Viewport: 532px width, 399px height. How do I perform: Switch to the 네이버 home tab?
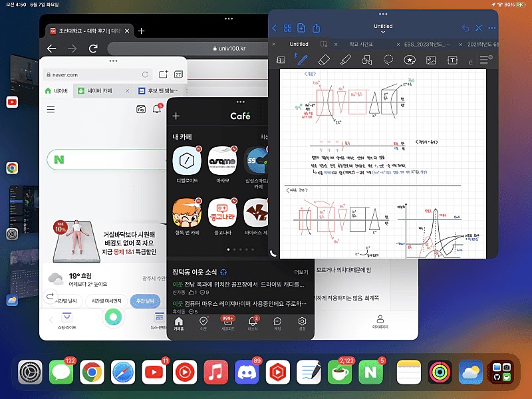[x=57, y=91]
